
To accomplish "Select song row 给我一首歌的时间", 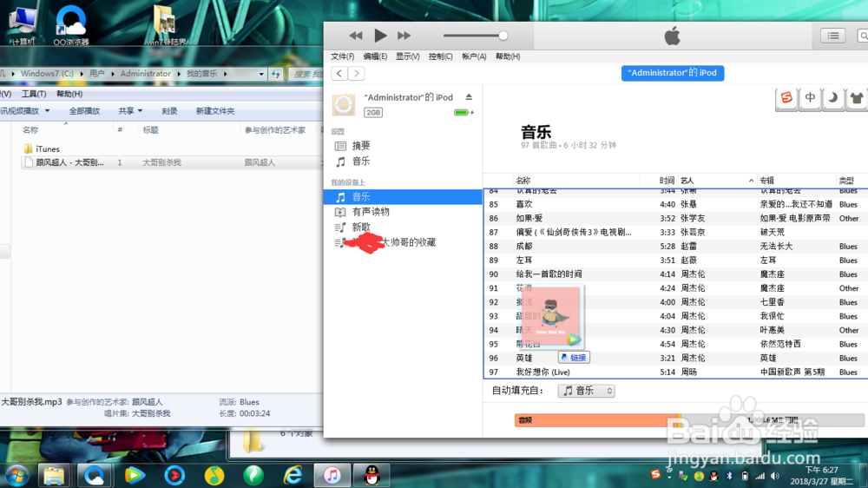I will pos(675,274).
